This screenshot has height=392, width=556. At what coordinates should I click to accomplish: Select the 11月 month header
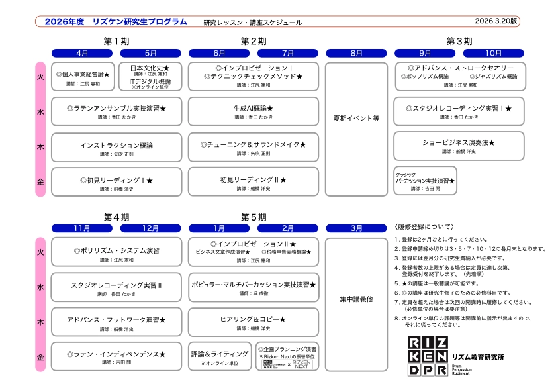pos(82,228)
